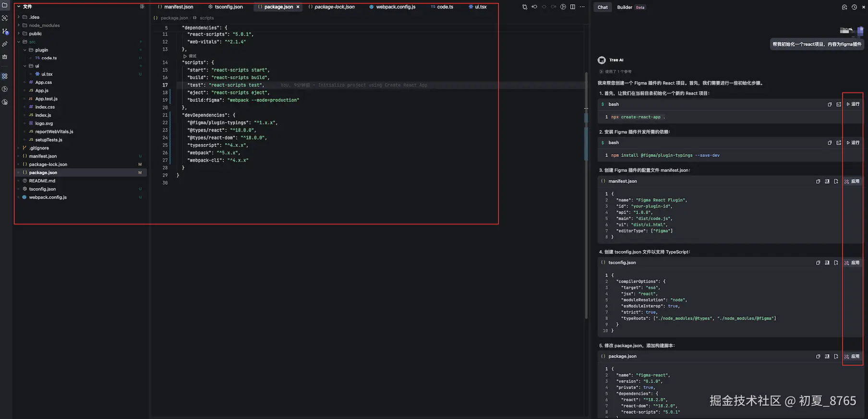Screen dimensions: 868x419
Task: Click new-file icon on manifest.json code block
Action: 836,181
